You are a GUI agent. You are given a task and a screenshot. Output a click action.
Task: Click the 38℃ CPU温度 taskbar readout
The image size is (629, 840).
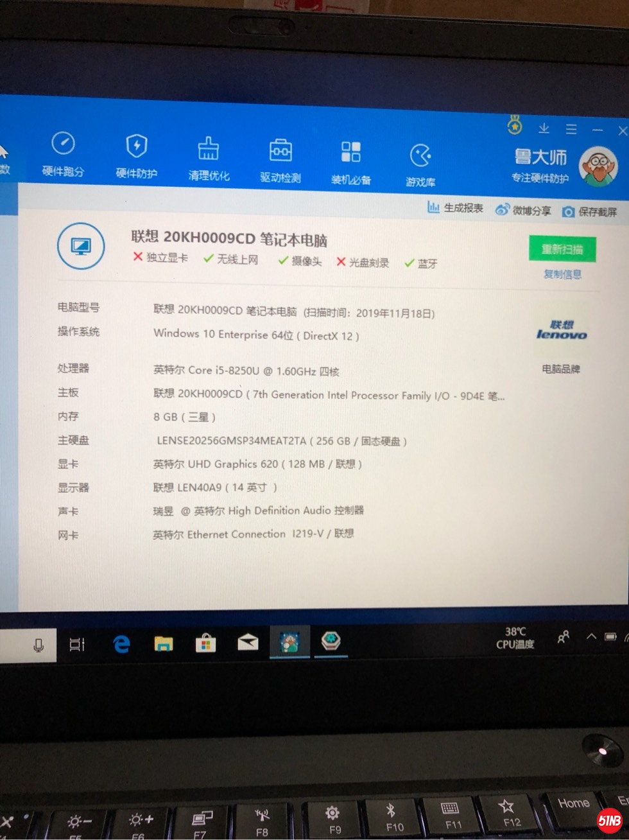click(515, 638)
